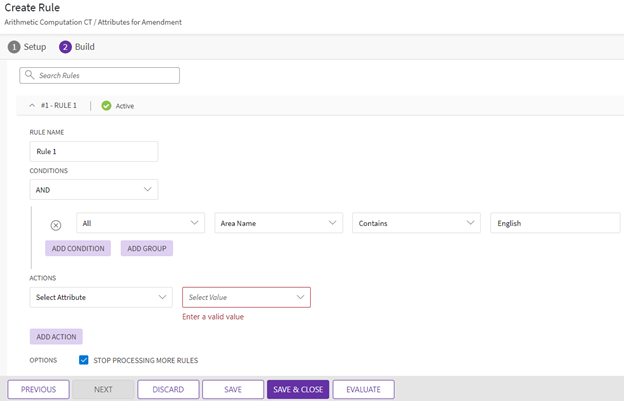Open the Select Value dropdown
The image size is (624, 401).
pos(246,297)
